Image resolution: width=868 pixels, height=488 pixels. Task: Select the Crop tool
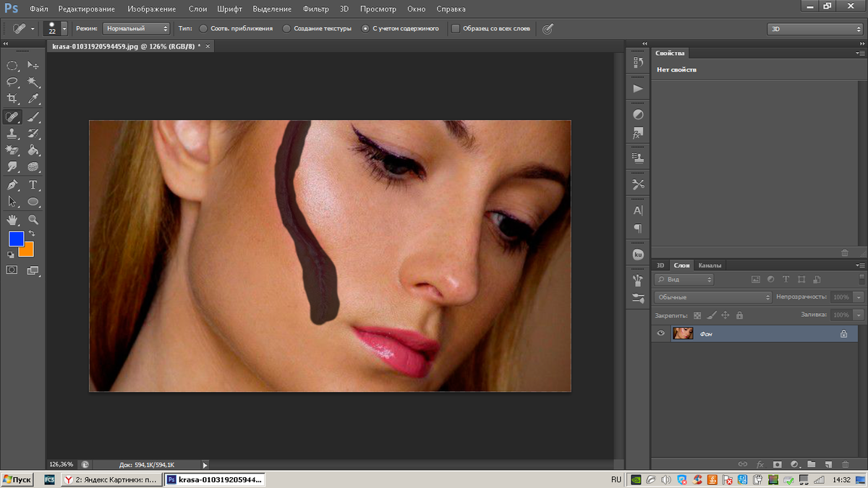[12, 99]
